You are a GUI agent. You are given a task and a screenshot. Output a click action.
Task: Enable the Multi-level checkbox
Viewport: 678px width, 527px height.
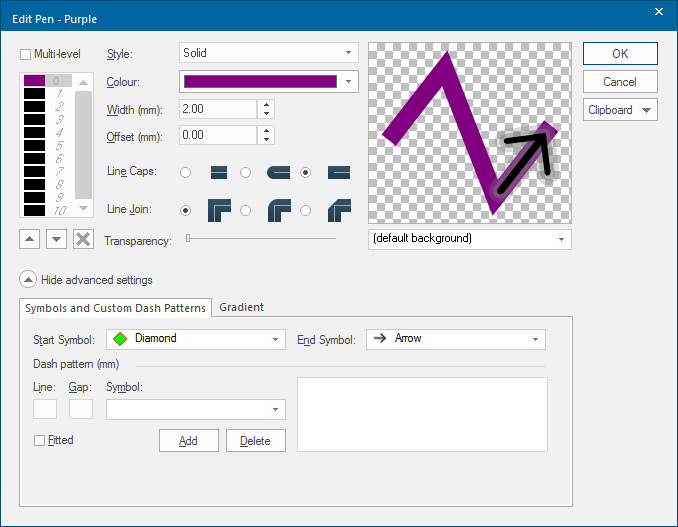(26, 54)
